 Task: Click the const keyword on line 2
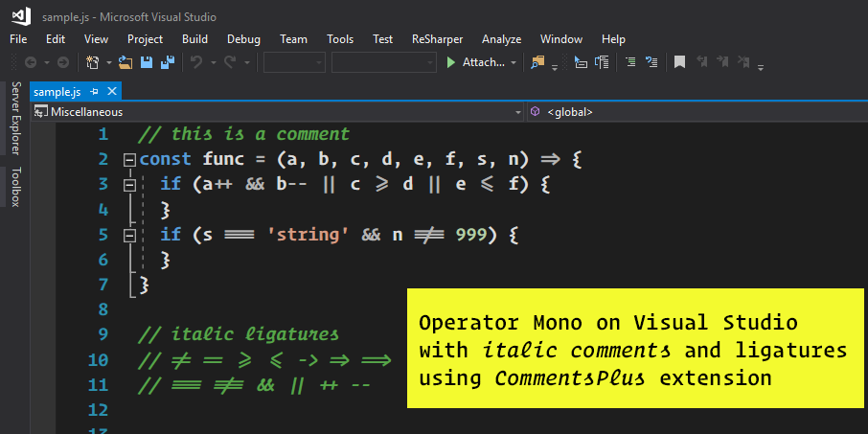pyautogui.click(x=166, y=160)
